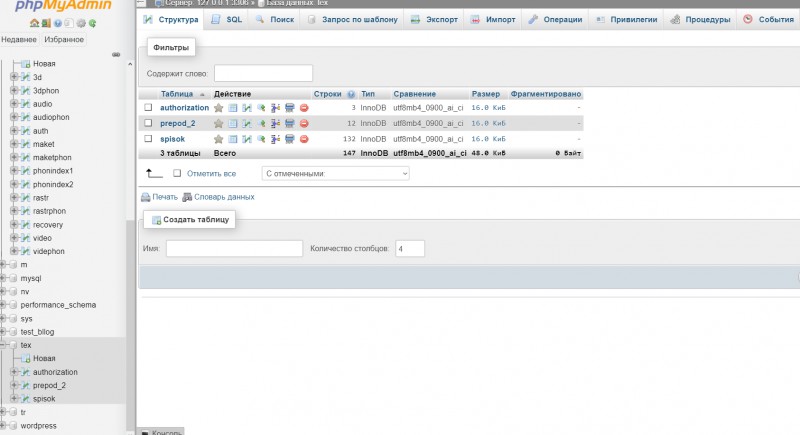Screen dimensions: 800x435
Task: Sort by Таблица column header
Action: pos(177,94)
